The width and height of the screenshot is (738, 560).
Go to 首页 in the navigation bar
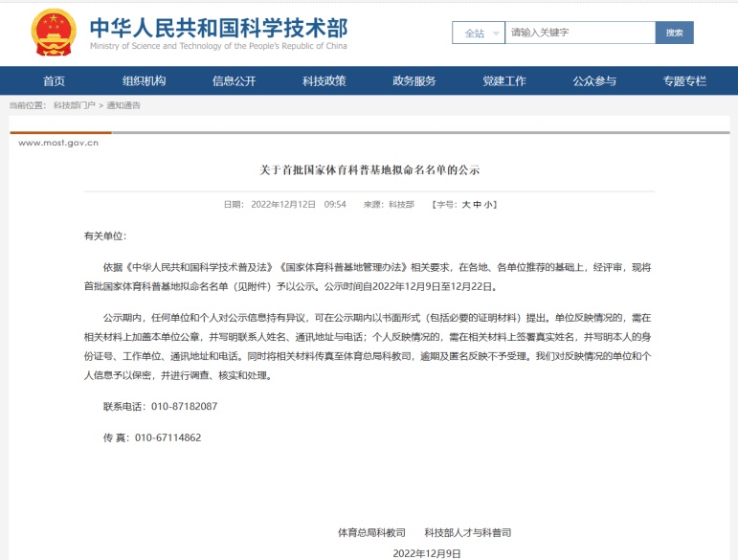54,81
